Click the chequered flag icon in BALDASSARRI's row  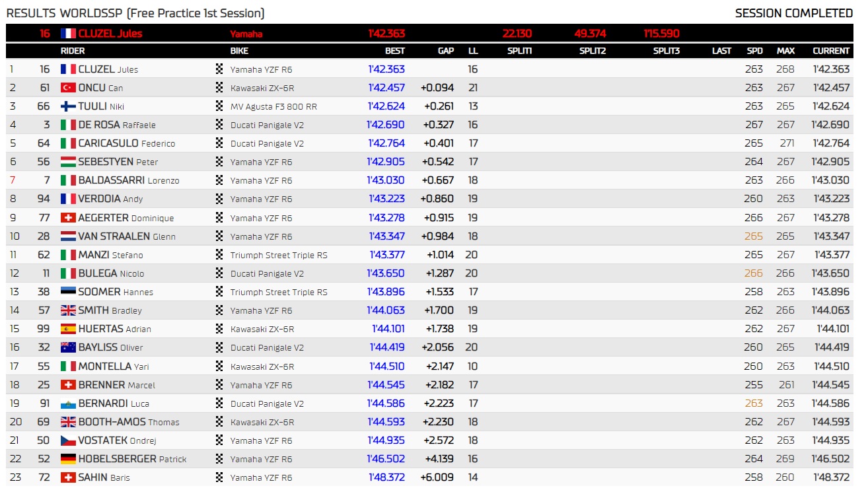click(219, 180)
